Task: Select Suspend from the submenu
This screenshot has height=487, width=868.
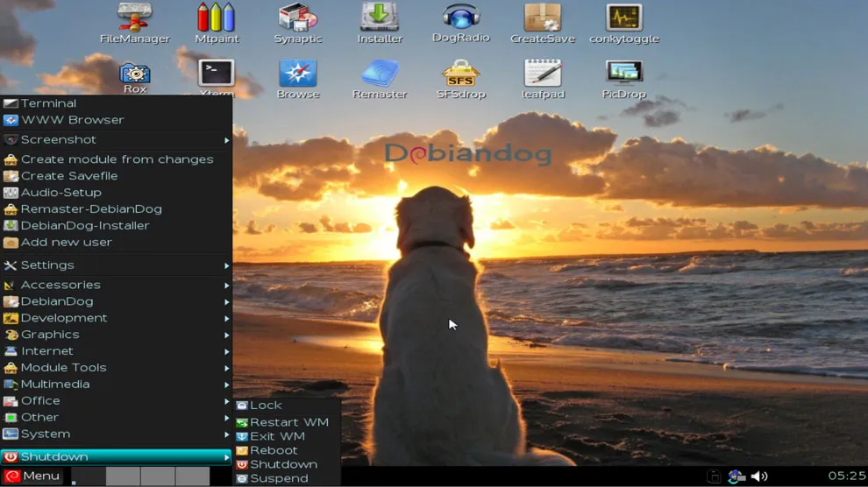Action: click(279, 478)
